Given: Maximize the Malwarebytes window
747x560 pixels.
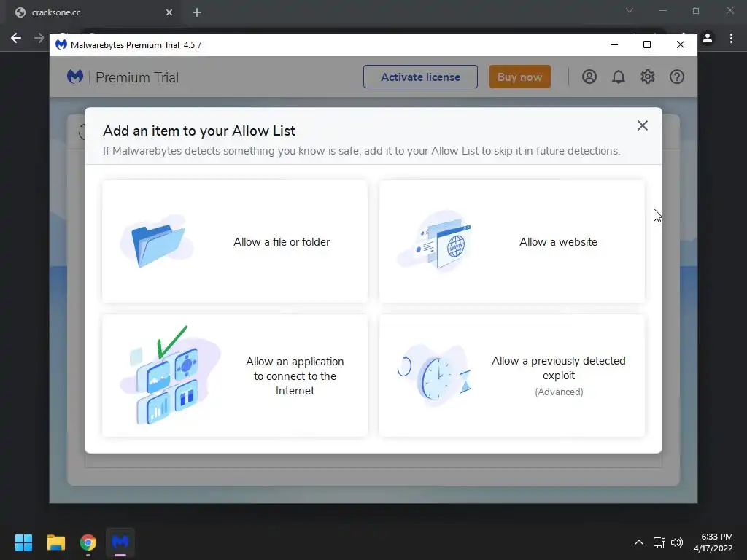Looking at the screenshot, I should [x=647, y=44].
